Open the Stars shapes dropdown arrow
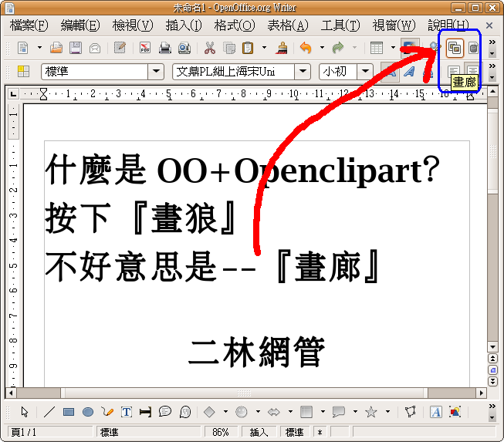Viewport: 504px width, 442px height. tap(387, 412)
